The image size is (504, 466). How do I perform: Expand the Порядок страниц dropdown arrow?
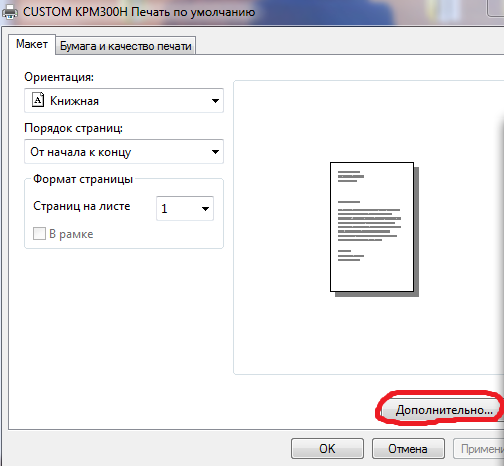tap(215, 152)
